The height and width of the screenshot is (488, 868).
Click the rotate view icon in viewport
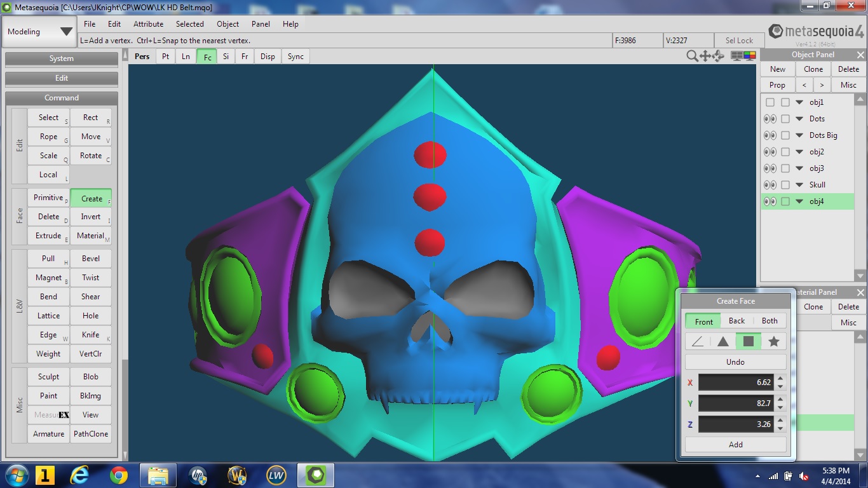pos(718,56)
